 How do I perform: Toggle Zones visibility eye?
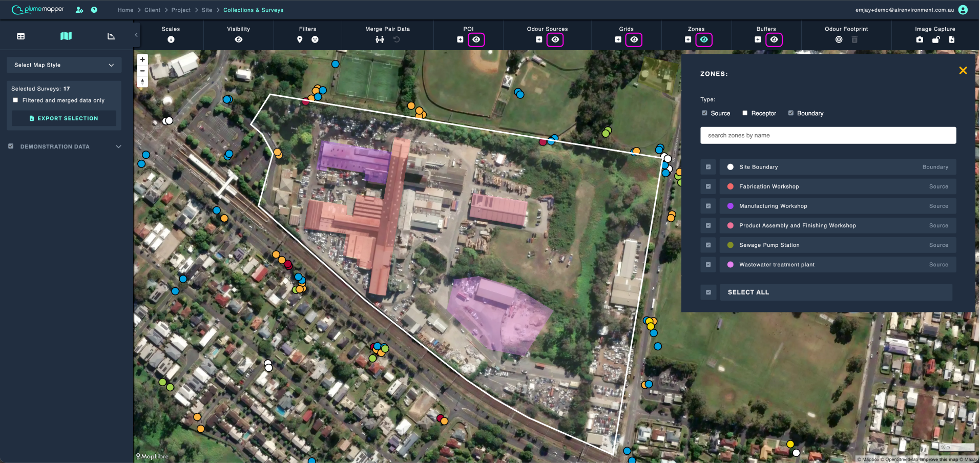tap(704, 39)
